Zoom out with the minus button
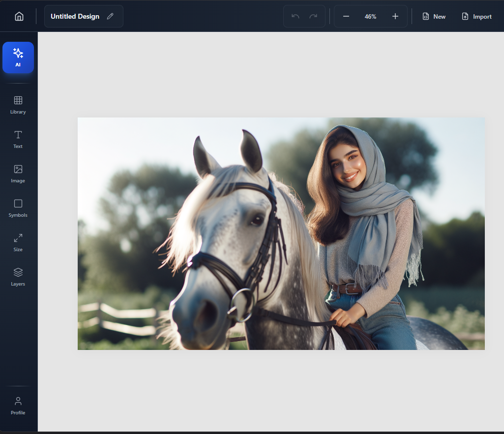 346,16
